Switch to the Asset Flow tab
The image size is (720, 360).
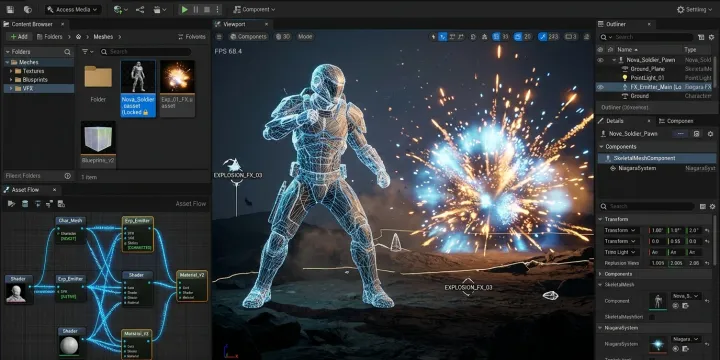25,190
